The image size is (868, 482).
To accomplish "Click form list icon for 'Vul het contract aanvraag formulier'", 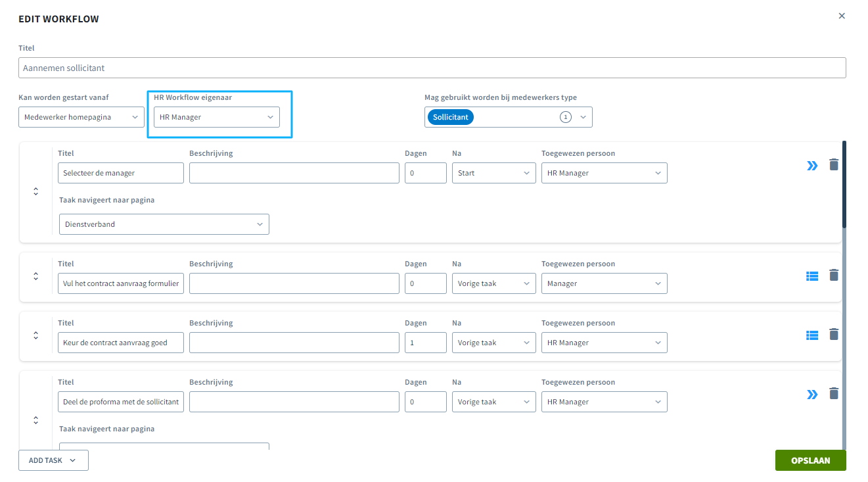I will click(x=812, y=276).
